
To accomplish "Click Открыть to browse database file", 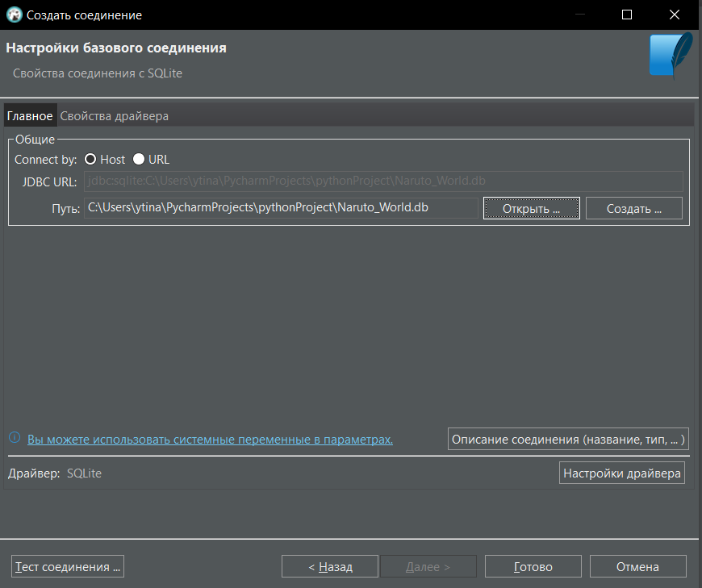I will click(532, 209).
